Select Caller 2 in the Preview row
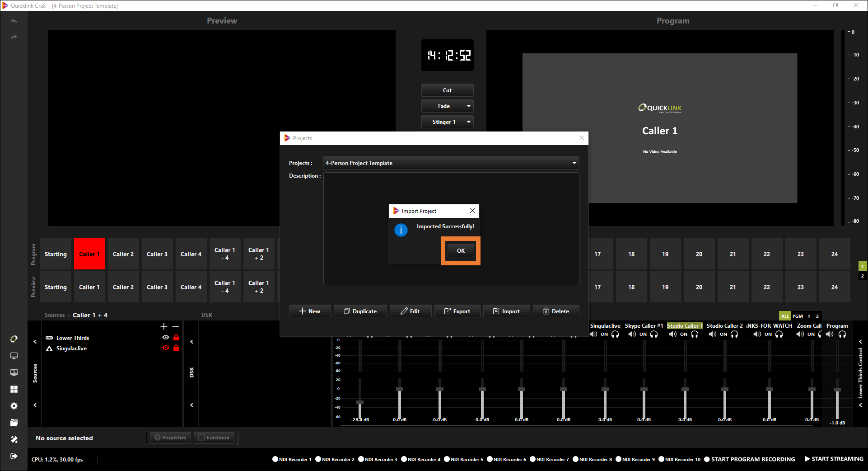 click(x=123, y=287)
